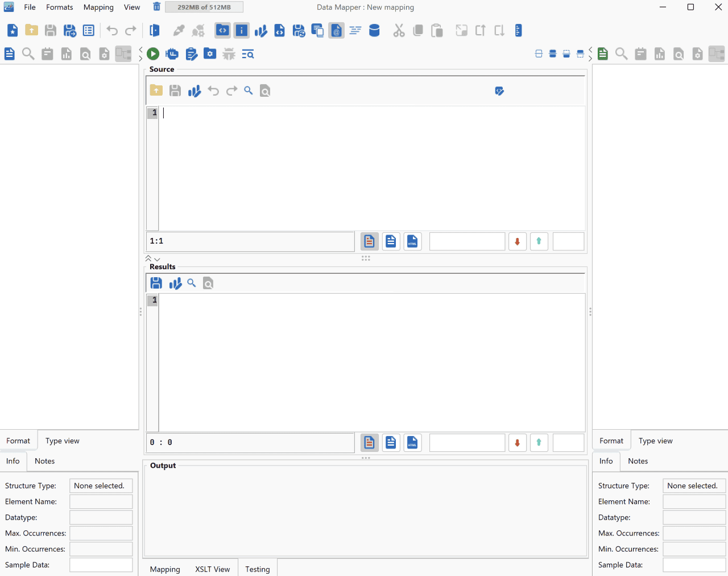
Task: Click the New mapping star-document icon
Action: (x=13, y=31)
